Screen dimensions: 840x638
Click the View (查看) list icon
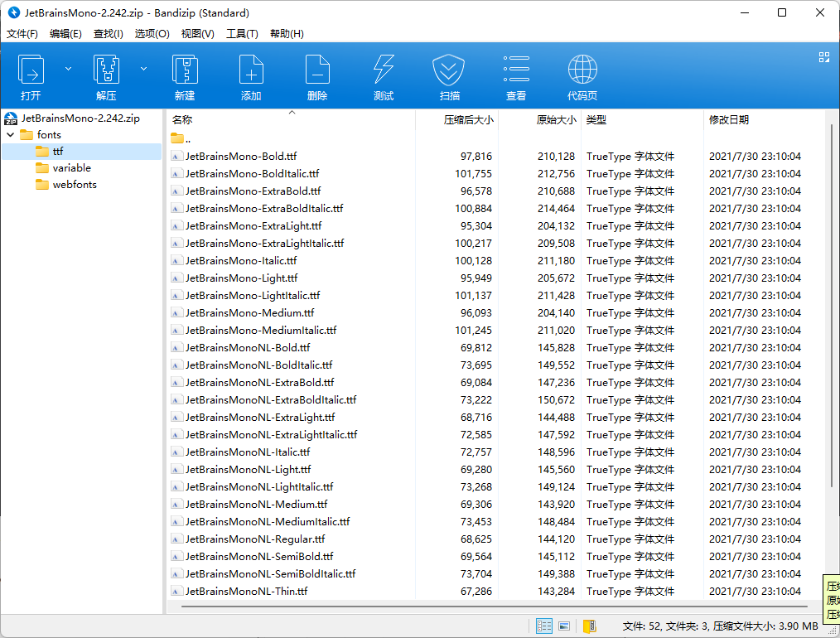click(x=516, y=69)
